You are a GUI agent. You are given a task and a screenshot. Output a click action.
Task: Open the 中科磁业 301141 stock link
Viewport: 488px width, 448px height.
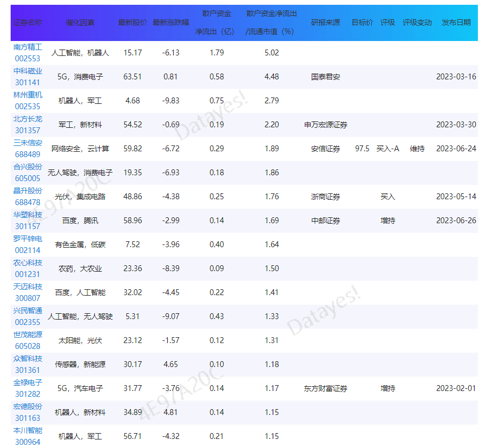[x=28, y=77]
